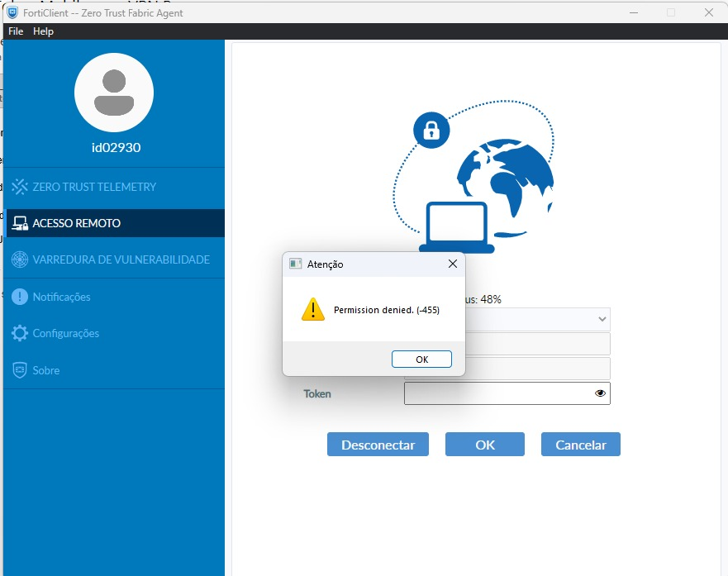Open Zero Trust Telemetry section
Screen dimensions: 728x576
coord(114,187)
